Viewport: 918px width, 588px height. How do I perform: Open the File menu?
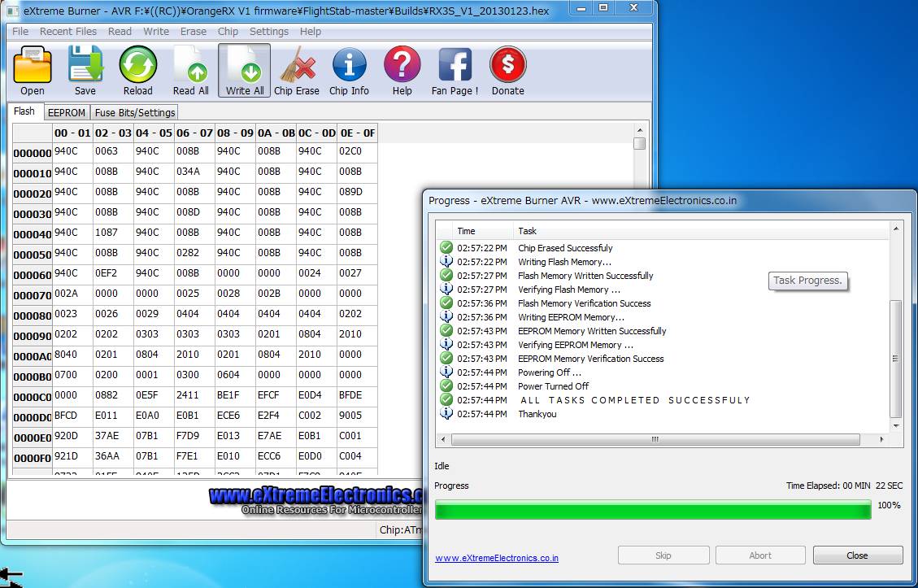(20, 32)
